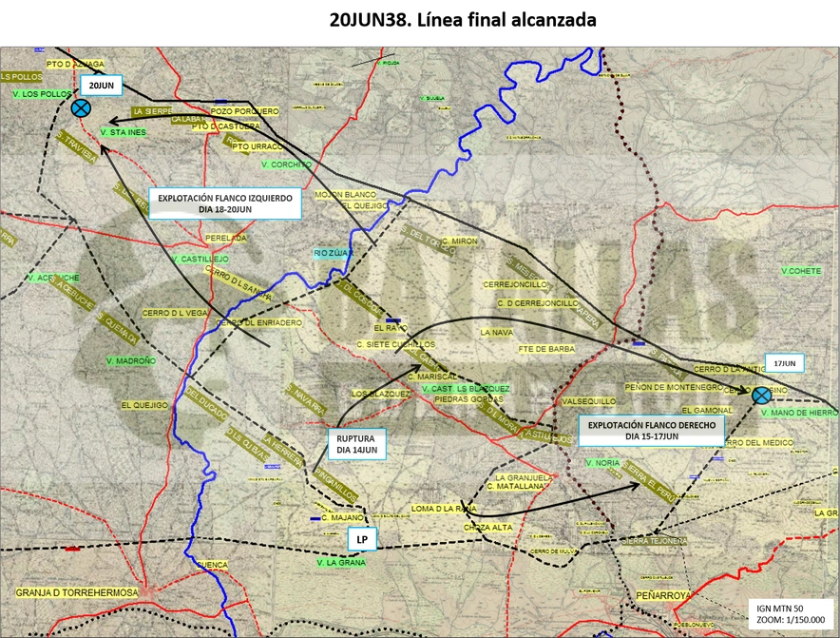
Task: Click the C. MARISCAL label
Action: click(432, 377)
